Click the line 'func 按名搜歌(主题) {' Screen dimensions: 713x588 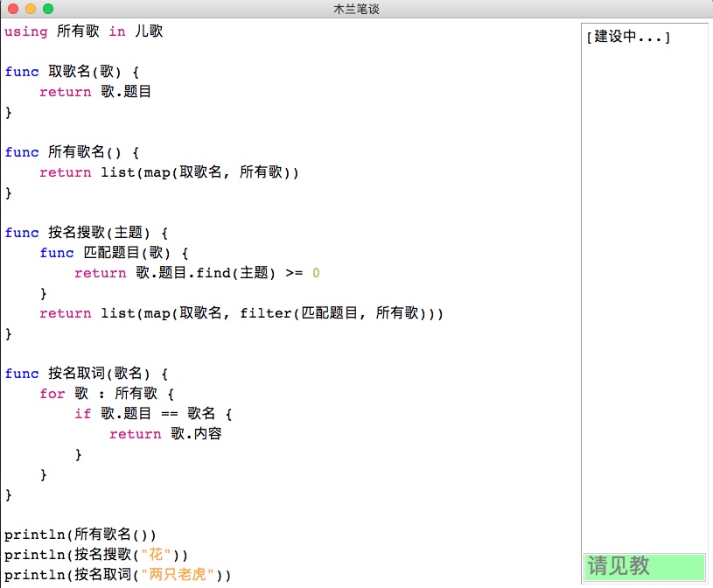coord(87,233)
